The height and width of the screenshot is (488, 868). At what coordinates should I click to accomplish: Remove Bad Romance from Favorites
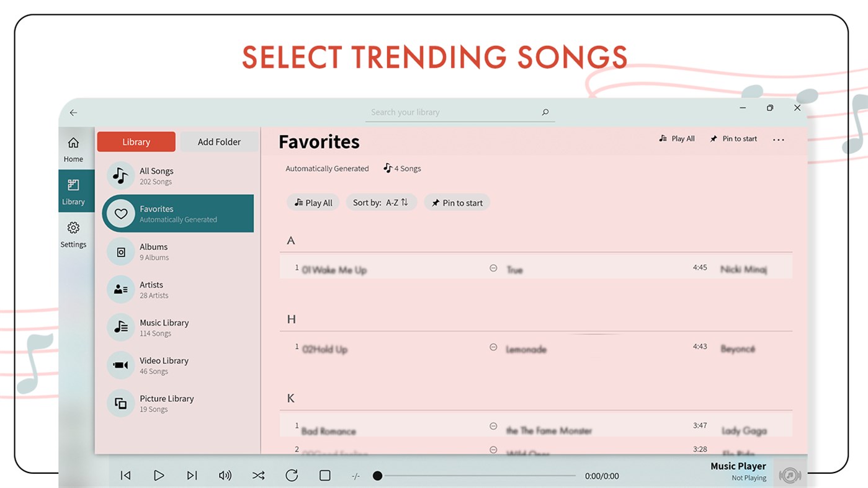(493, 426)
